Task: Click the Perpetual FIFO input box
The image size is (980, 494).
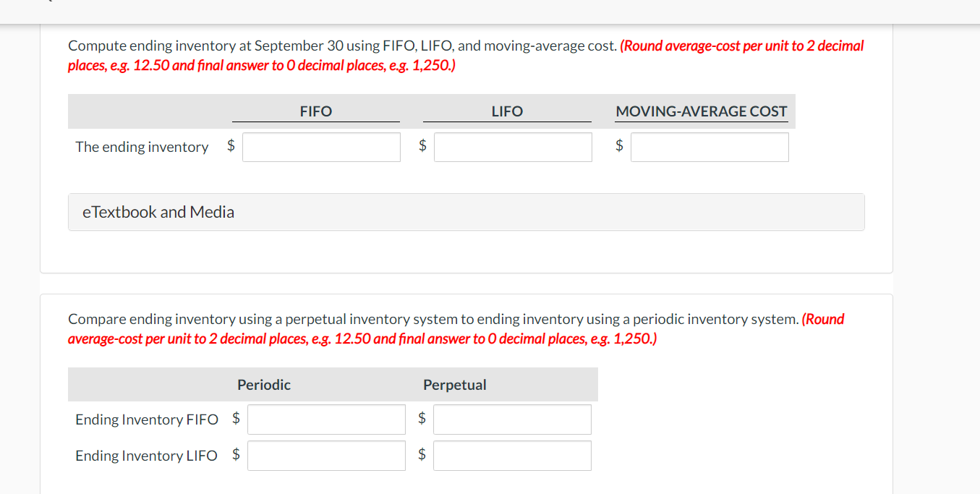Action: tap(511, 419)
